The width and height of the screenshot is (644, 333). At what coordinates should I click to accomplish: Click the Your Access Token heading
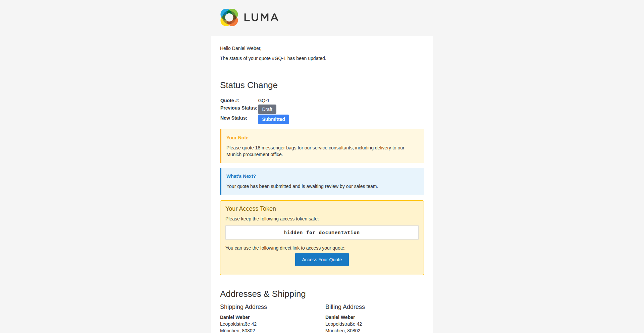click(x=251, y=209)
